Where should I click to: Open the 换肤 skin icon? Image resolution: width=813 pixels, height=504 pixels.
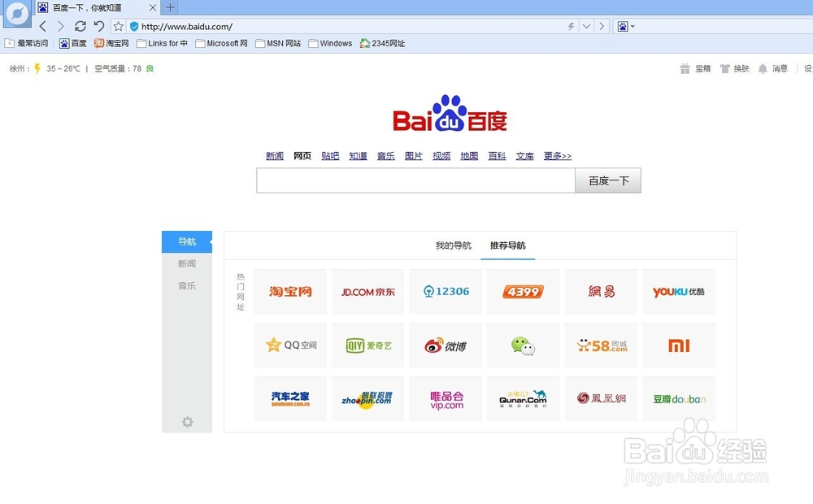click(x=735, y=68)
